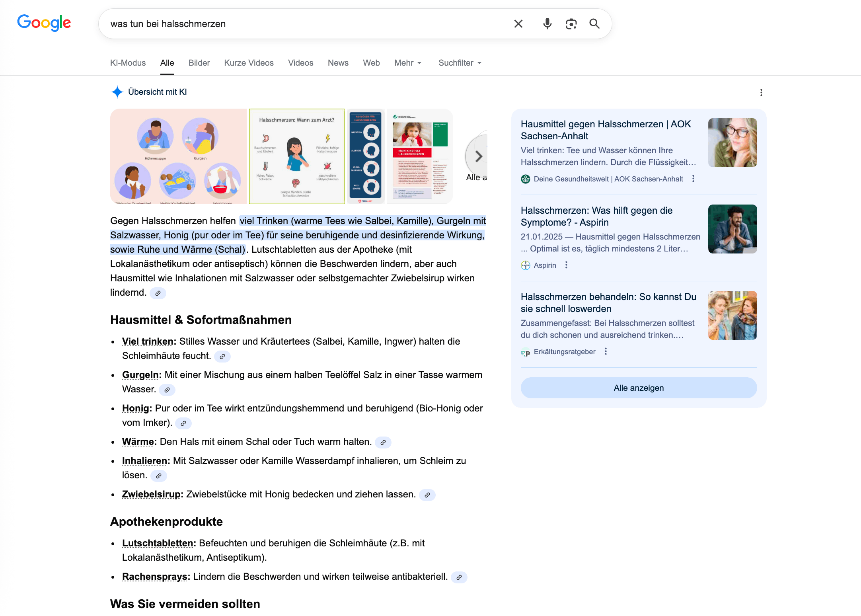Click the next arrow in the image carousel
The image size is (861, 616).
click(479, 156)
